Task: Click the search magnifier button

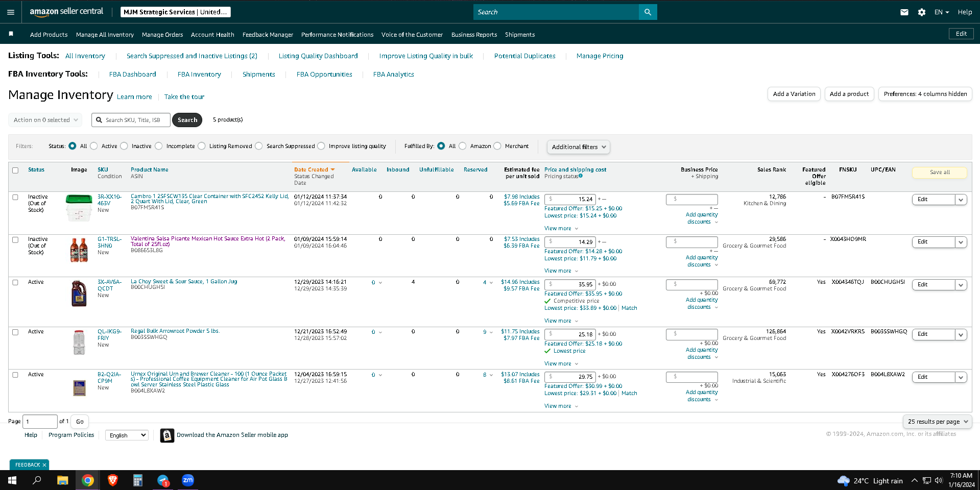Action: (648, 12)
